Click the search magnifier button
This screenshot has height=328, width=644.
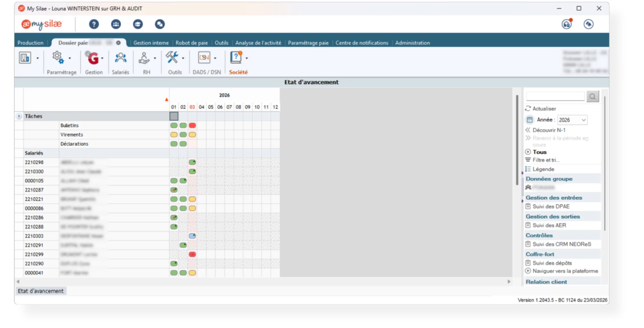coord(592,97)
